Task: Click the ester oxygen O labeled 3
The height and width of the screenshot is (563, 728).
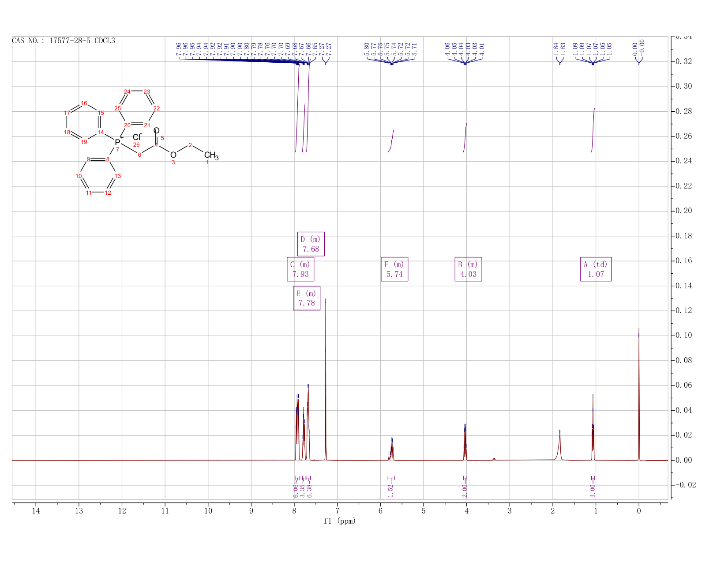Action: pyautogui.click(x=173, y=155)
